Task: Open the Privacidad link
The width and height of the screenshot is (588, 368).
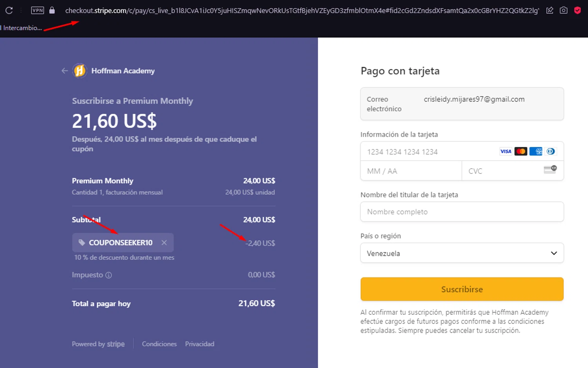Action: (x=200, y=344)
